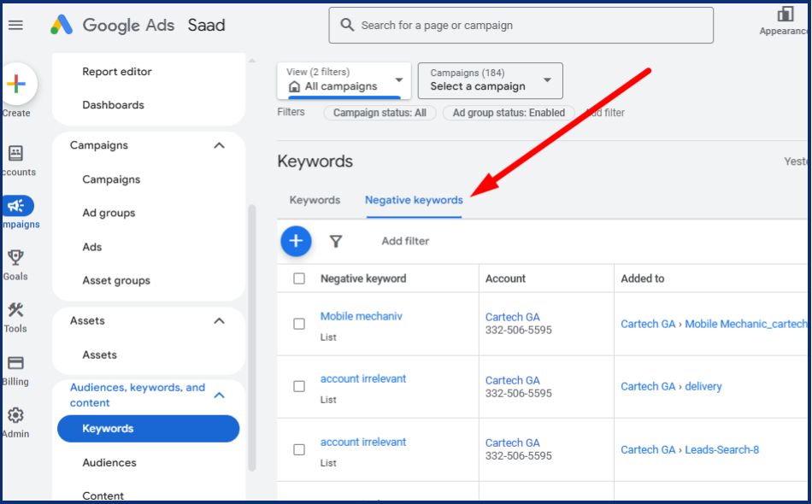Image resolution: width=812 pixels, height=504 pixels.
Task: Open Cartech GA › delivery link
Action: [x=671, y=386]
